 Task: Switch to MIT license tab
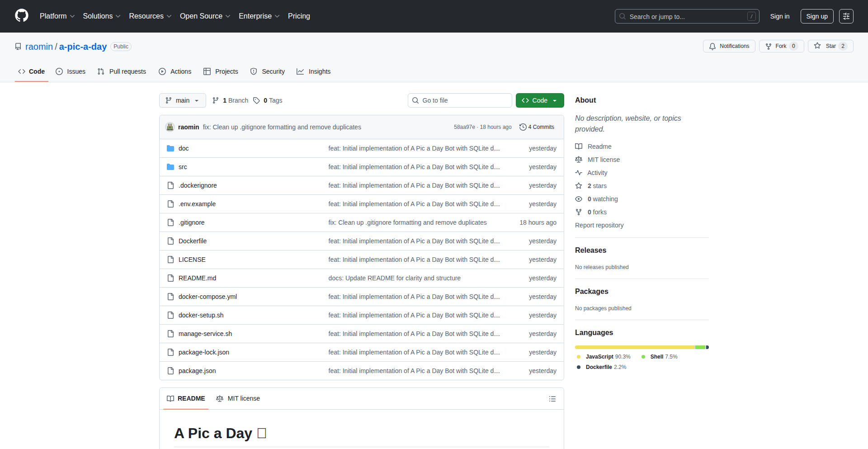[x=238, y=398]
